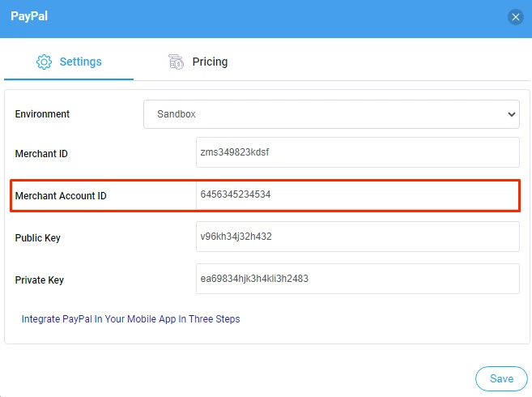This screenshot has width=532, height=397.
Task: Click the Public Key input field
Action: pyautogui.click(x=358, y=237)
